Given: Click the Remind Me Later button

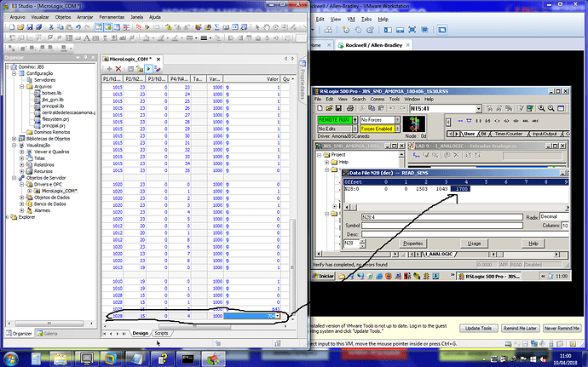Looking at the screenshot, I should click(520, 329).
